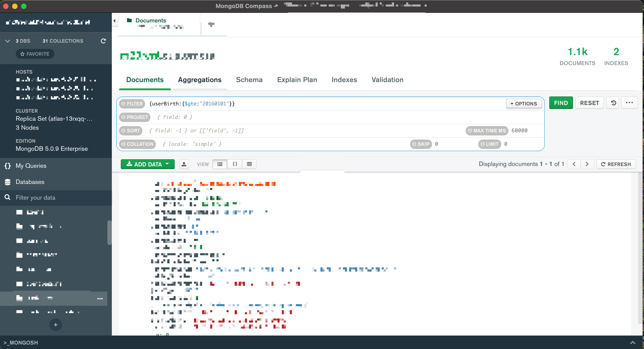This screenshot has width=644, height=349.
Task: Click the Documents tab folder icon
Action: coord(129,20)
